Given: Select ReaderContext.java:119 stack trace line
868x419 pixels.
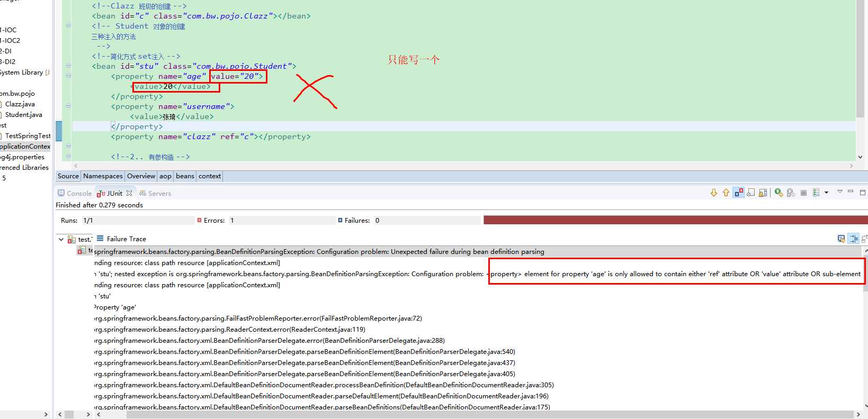Looking at the screenshot, I should pyautogui.click(x=230, y=330).
